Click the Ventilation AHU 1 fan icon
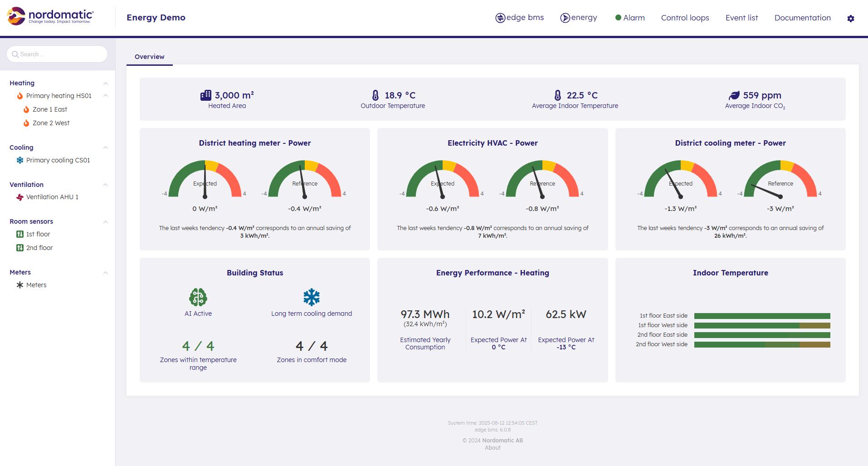Screen dimensions: 868x466 point(20,197)
